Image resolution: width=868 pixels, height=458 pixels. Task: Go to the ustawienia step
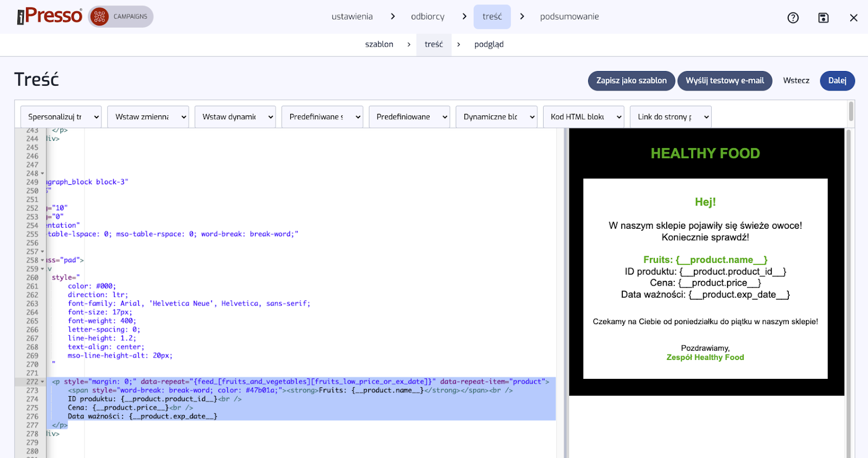pyautogui.click(x=352, y=17)
